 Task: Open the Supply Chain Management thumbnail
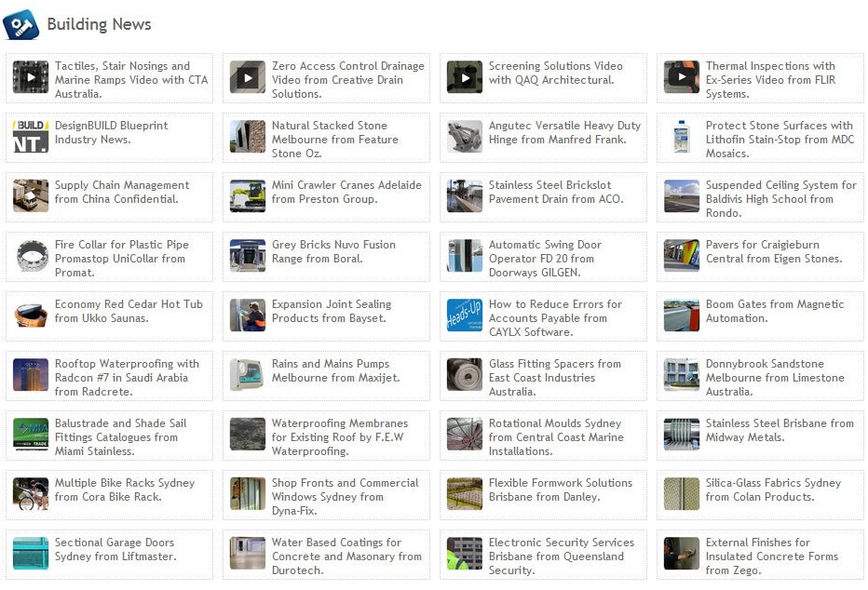coord(31,195)
